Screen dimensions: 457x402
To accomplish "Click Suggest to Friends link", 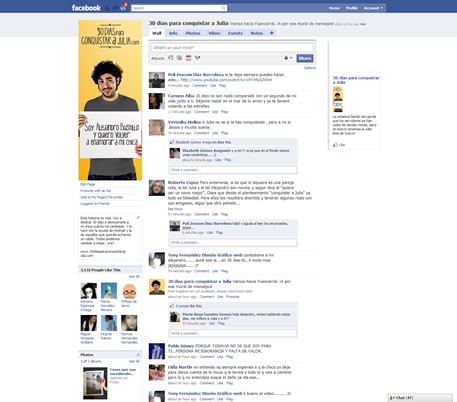I will tap(95, 203).
